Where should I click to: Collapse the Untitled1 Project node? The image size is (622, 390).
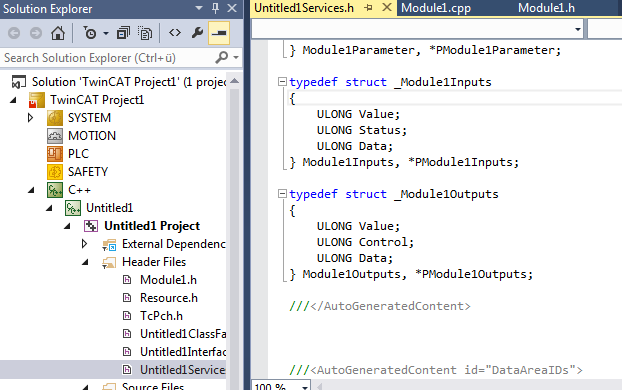point(67,226)
